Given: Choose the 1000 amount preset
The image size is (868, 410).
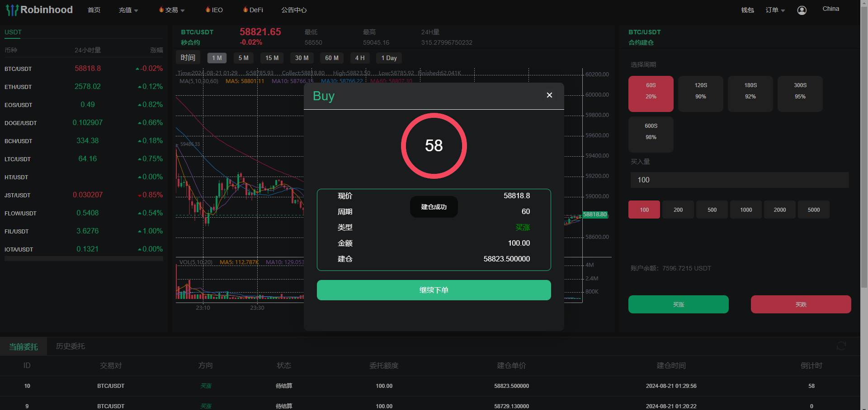Looking at the screenshot, I should point(746,210).
